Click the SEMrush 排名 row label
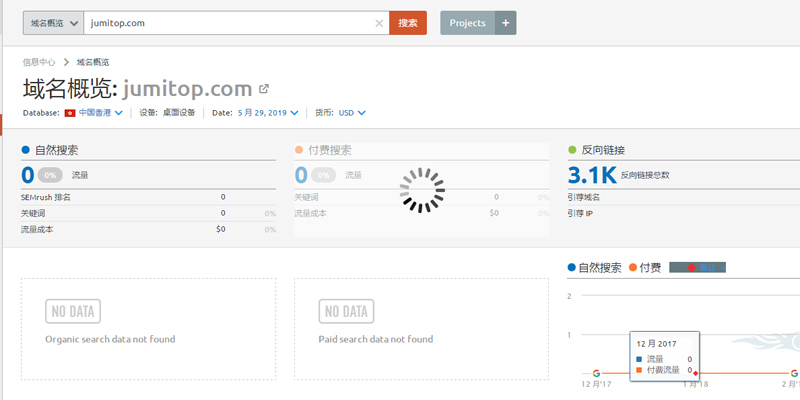The width and height of the screenshot is (800, 400). 46,197
